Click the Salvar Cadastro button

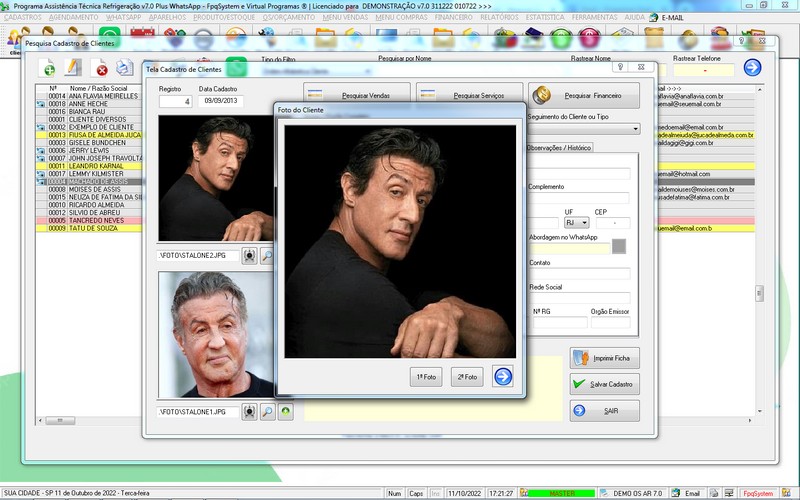(605, 384)
